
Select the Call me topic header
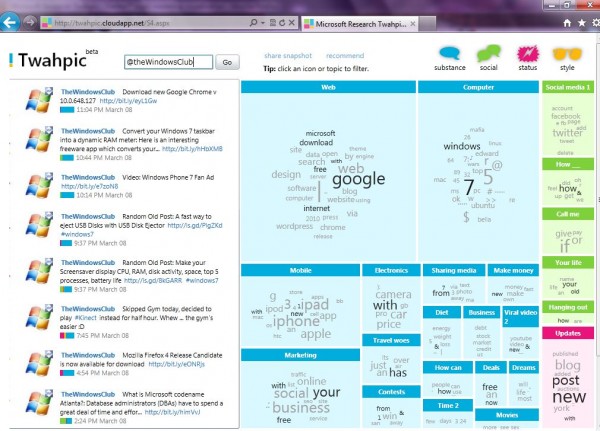[568, 214]
